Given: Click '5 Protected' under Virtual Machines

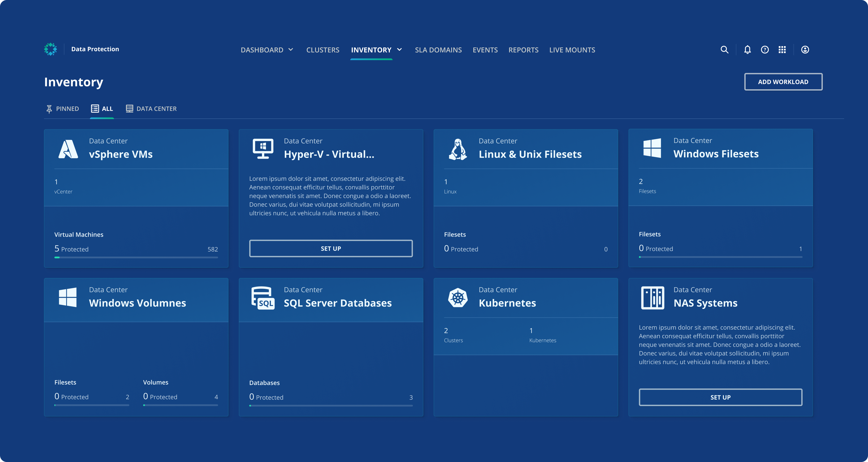Looking at the screenshot, I should [71, 249].
